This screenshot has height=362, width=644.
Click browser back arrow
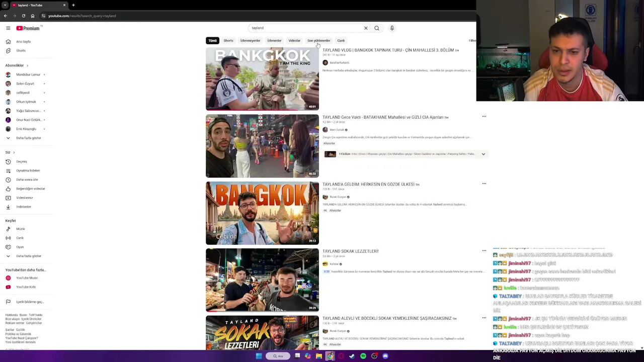(6, 16)
